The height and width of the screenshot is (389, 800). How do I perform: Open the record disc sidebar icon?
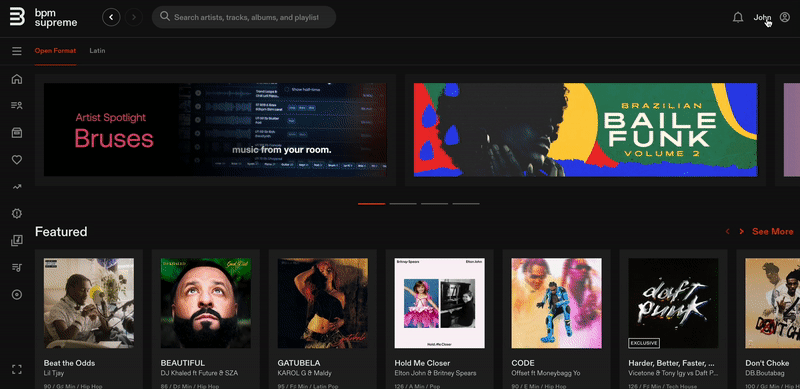(17, 295)
